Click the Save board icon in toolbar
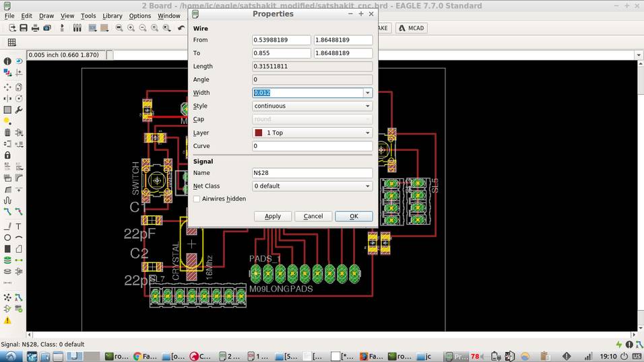644x362 pixels. (24, 28)
